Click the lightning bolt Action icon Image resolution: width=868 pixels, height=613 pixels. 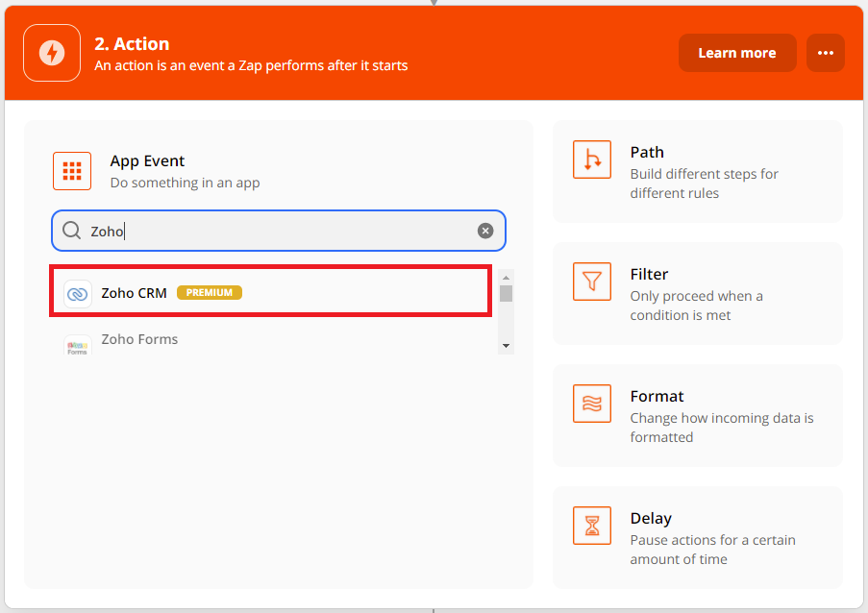52,53
